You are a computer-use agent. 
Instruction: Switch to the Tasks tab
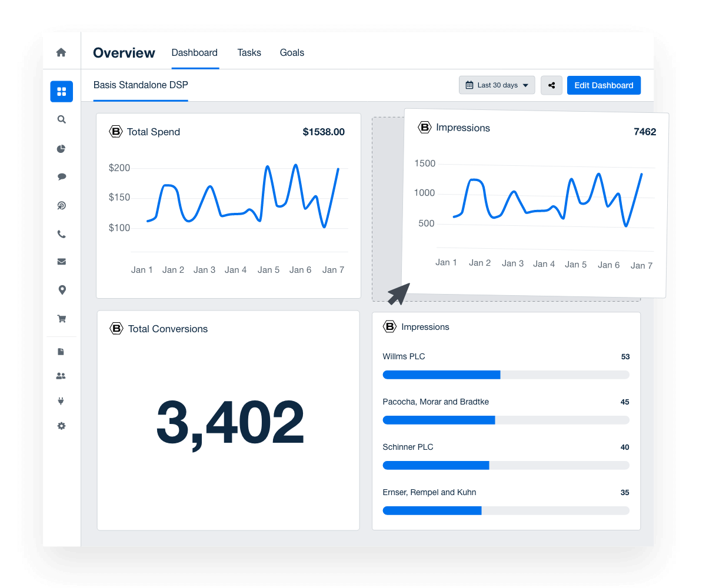point(249,53)
